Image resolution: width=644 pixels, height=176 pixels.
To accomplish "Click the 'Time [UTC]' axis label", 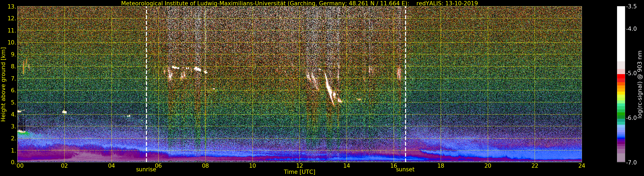I will (x=299, y=172).
